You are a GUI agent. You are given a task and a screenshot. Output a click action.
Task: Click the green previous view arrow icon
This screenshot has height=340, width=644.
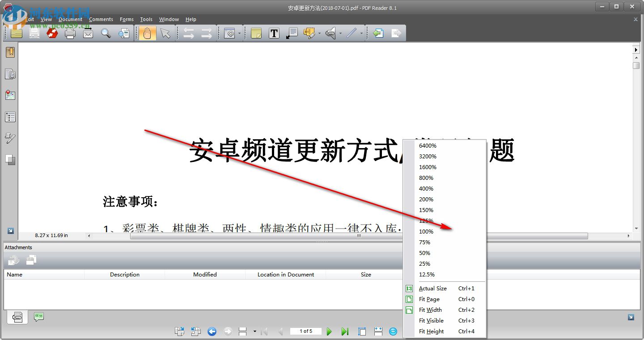point(378,33)
